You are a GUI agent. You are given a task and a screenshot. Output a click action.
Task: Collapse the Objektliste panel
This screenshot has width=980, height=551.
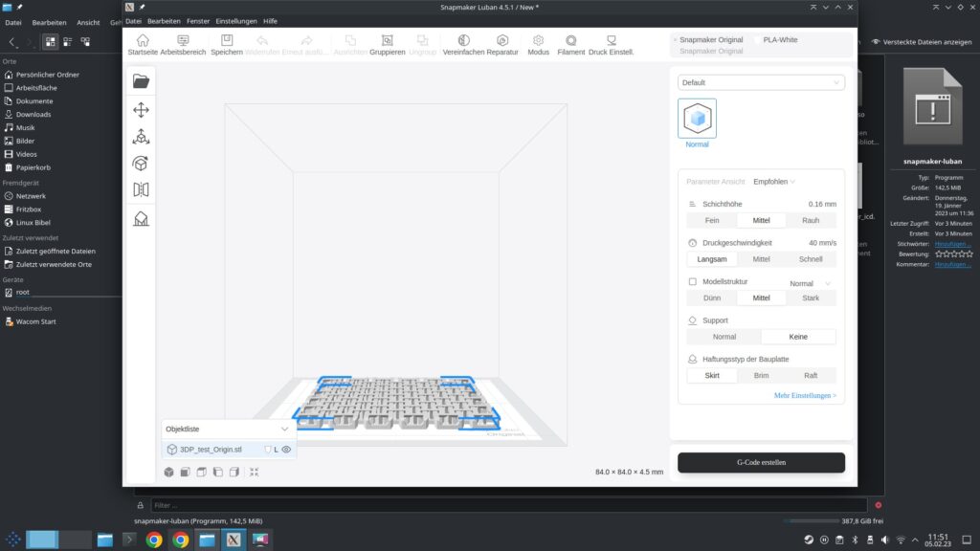[284, 430]
